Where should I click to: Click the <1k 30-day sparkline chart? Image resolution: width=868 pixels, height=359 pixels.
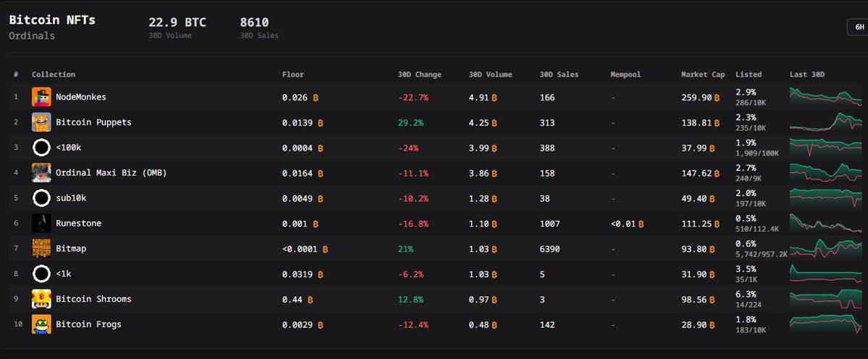(x=825, y=274)
